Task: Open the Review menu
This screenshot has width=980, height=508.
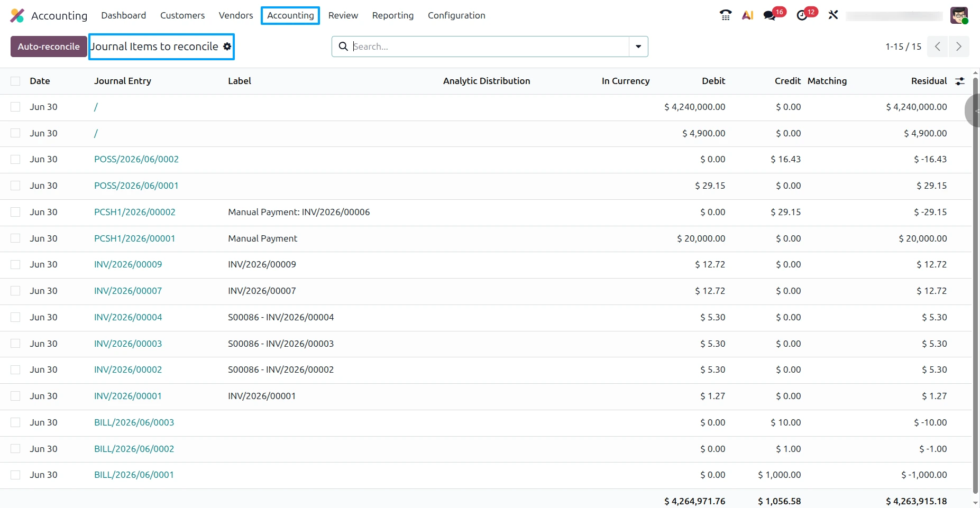Action: [x=343, y=15]
